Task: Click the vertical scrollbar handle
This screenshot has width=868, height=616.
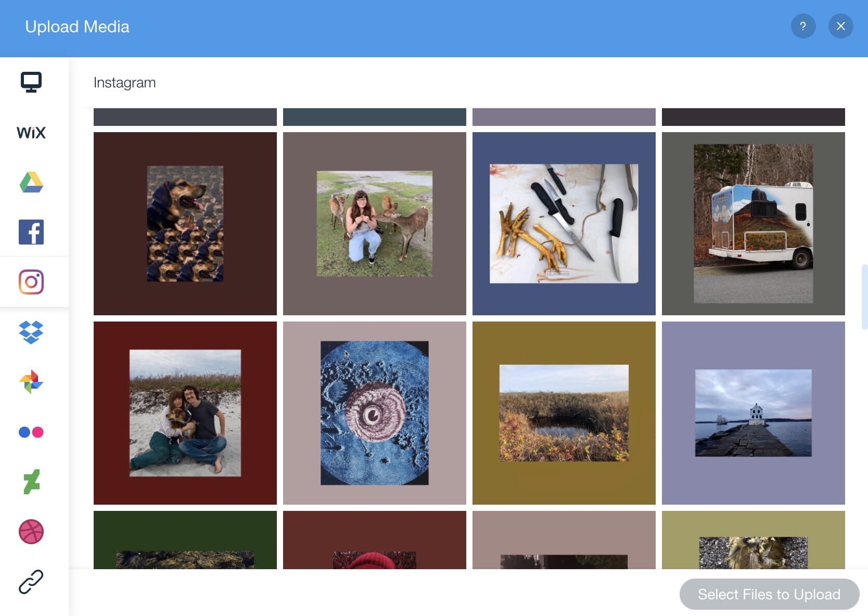Action: pos(864,297)
